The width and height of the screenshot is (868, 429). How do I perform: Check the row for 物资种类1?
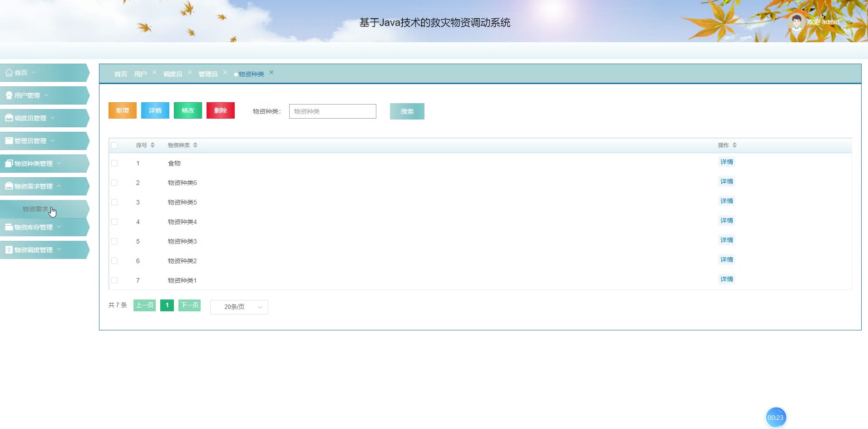pyautogui.click(x=114, y=280)
